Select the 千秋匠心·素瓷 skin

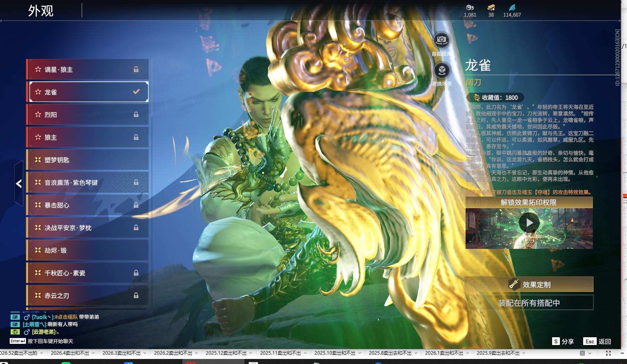(88, 273)
